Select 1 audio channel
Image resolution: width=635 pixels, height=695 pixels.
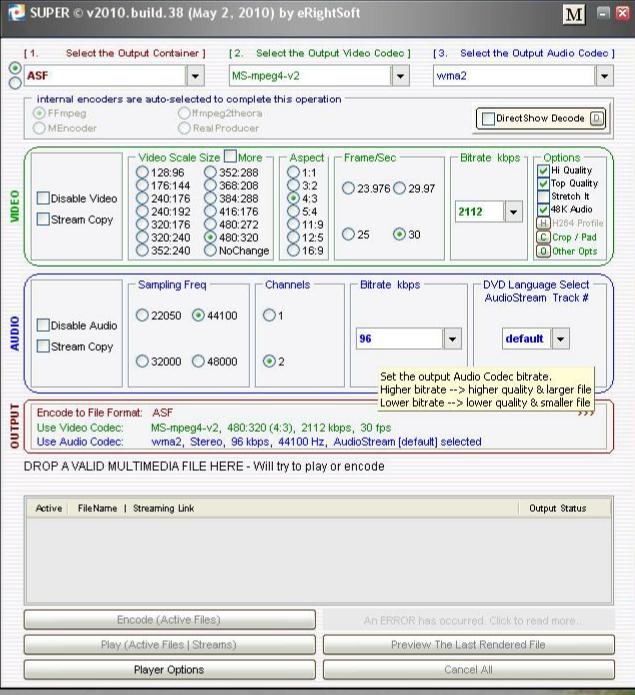tap(269, 315)
